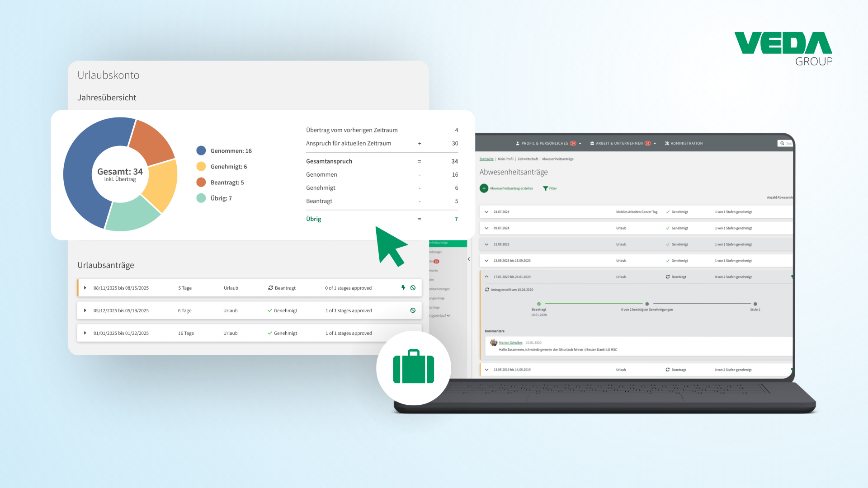Screen dimensions: 868x488
Task: Click the green plus create-request icon
Action: coord(484,188)
